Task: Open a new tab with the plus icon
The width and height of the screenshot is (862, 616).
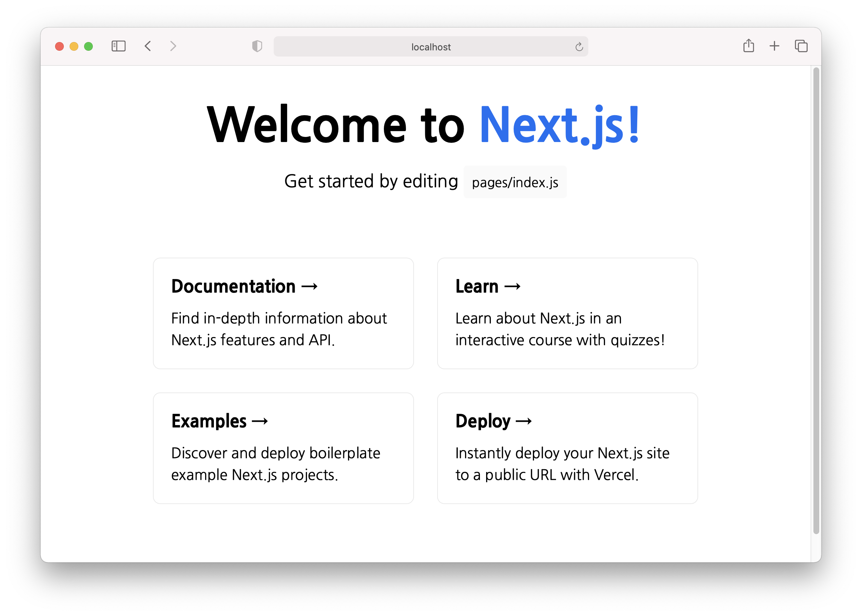Action: pyautogui.click(x=774, y=46)
